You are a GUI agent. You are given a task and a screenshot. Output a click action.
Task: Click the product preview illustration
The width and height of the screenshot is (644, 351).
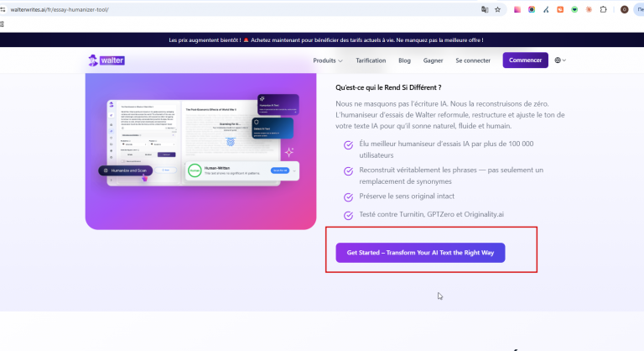pos(201,151)
